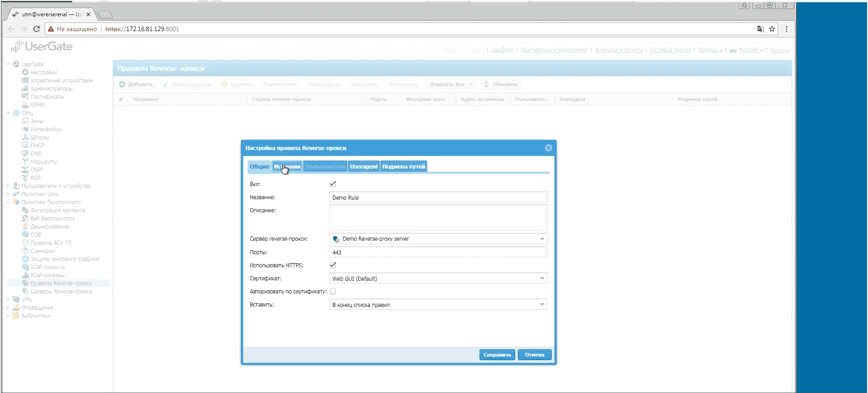Switch to the Useragent tab

click(x=364, y=166)
